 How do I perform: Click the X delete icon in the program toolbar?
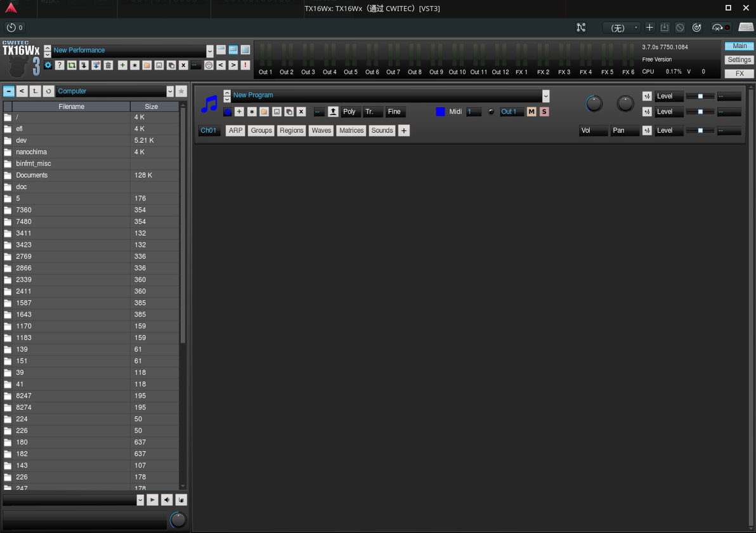pos(301,112)
